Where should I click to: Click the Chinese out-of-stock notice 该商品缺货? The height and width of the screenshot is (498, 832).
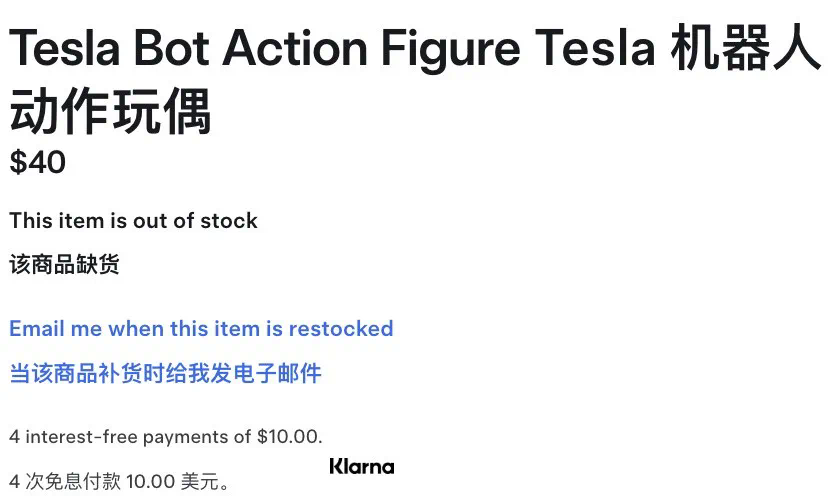64,265
